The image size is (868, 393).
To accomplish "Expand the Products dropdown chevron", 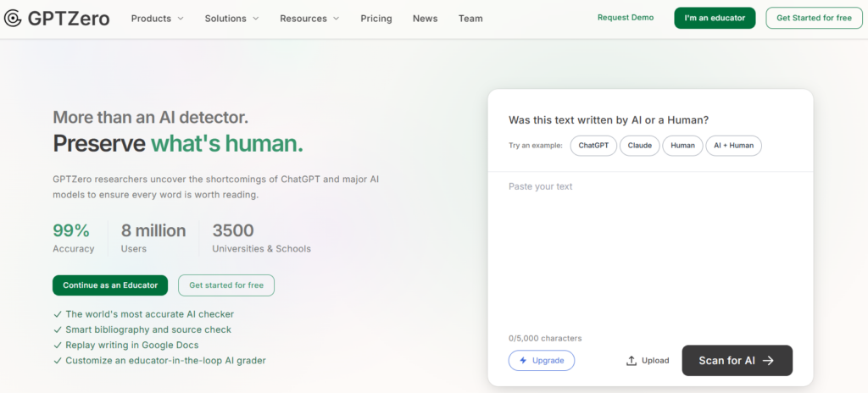I will [x=181, y=19].
